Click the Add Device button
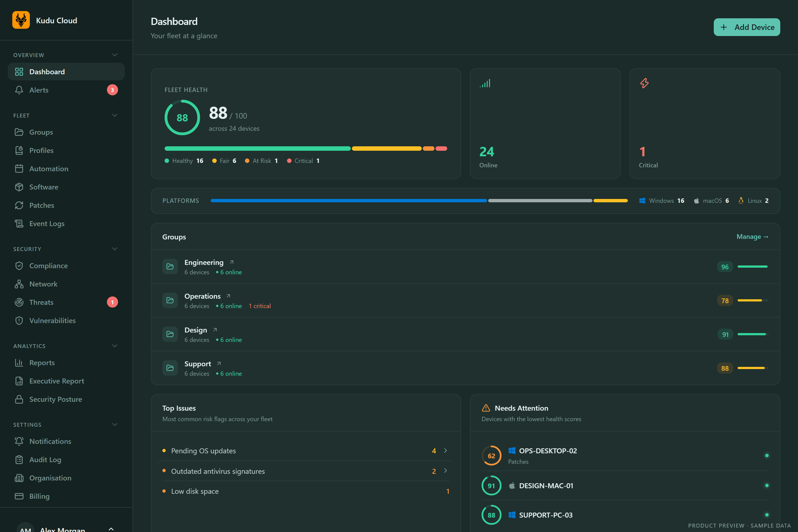This screenshot has height=532, width=798. [747, 27]
